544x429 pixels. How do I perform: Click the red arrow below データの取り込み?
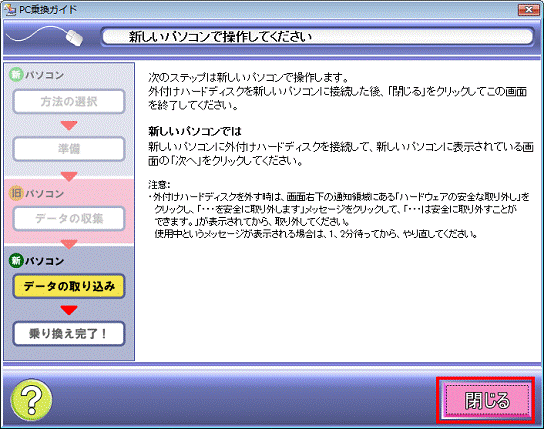tap(69, 310)
